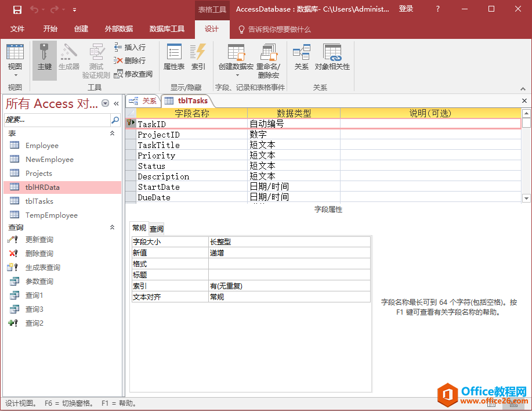Switch to the tblTasks document tab
The image size is (532, 411).
(187, 101)
